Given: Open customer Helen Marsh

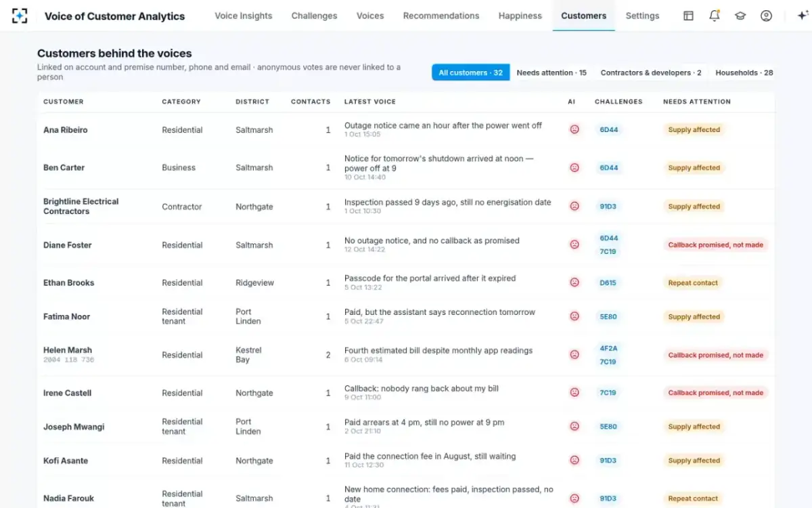Looking at the screenshot, I should pos(68,350).
